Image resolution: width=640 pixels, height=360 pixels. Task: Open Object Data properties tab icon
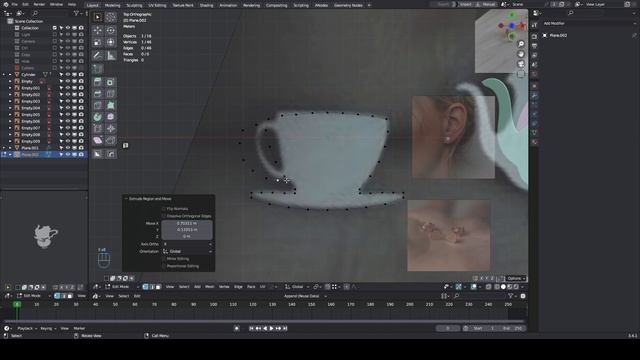click(534, 133)
